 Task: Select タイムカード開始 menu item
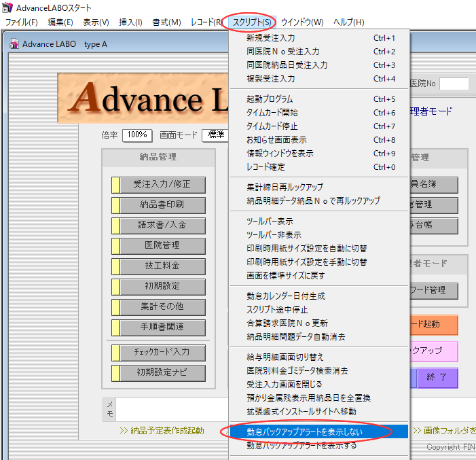pyautogui.click(x=318, y=113)
